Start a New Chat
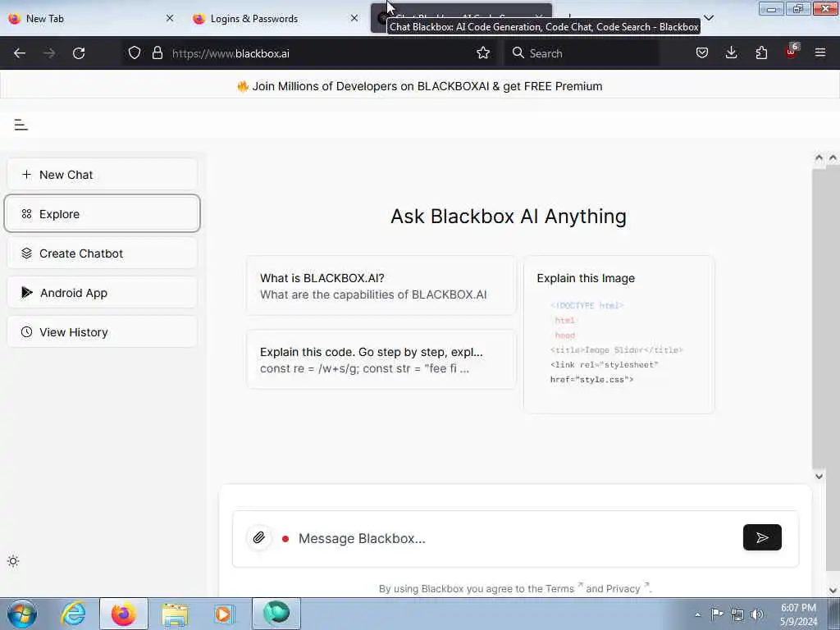This screenshot has width=840, height=630. [103, 175]
